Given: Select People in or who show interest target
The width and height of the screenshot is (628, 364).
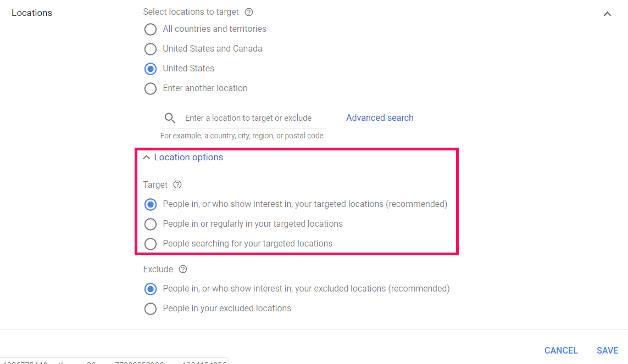Looking at the screenshot, I should coord(150,204).
